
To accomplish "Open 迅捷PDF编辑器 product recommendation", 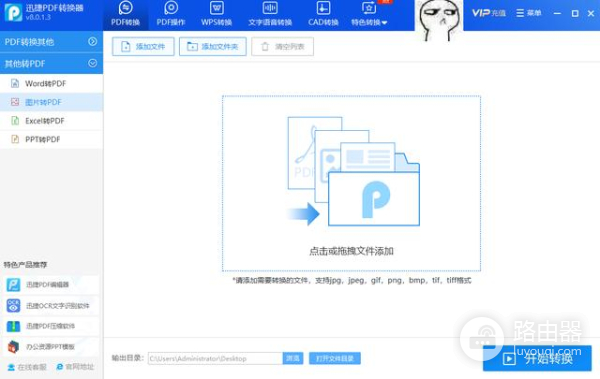I will [51, 284].
